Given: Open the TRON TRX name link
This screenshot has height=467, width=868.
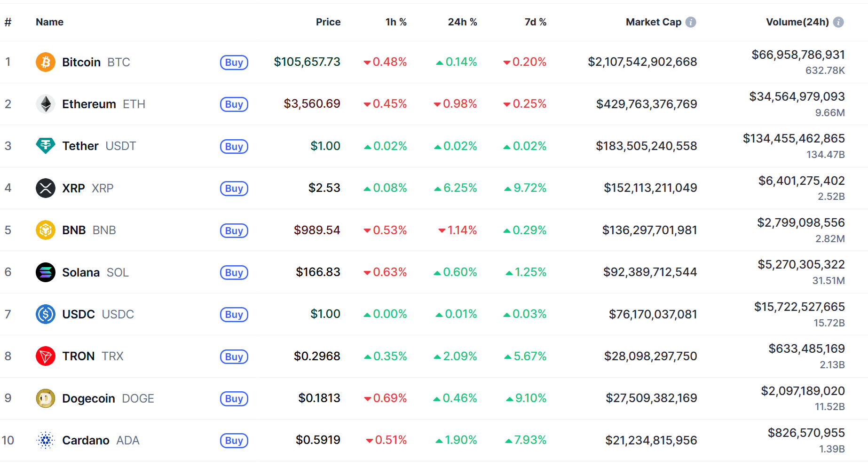Looking at the screenshot, I should click(x=93, y=356).
